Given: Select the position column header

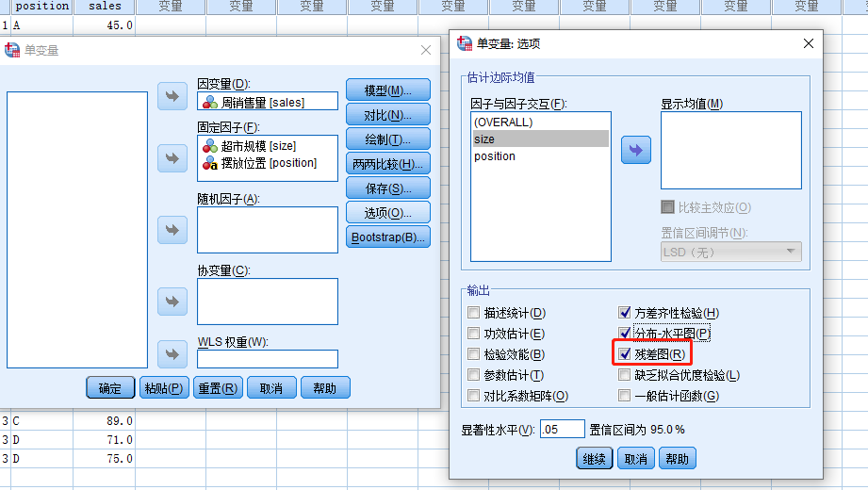Looking at the screenshot, I should (x=42, y=6).
